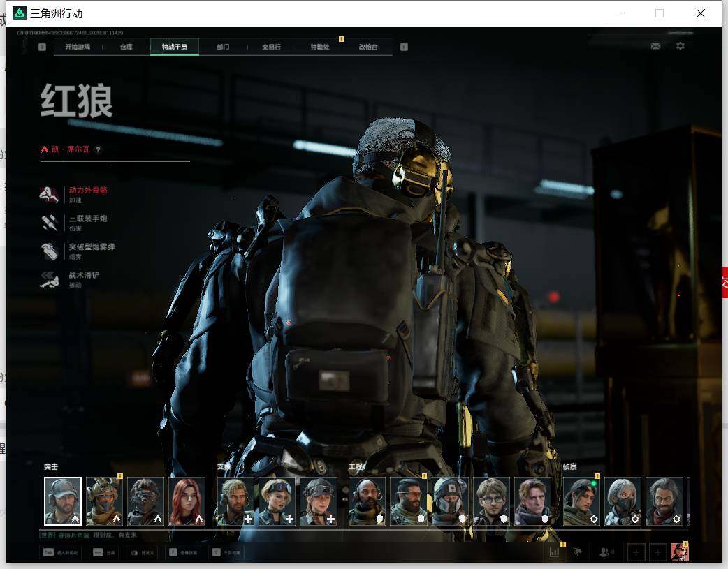This screenshot has width=728, height=569.
Task: Click the question mark next to 凯·席尔瓦
Action: tap(98, 149)
